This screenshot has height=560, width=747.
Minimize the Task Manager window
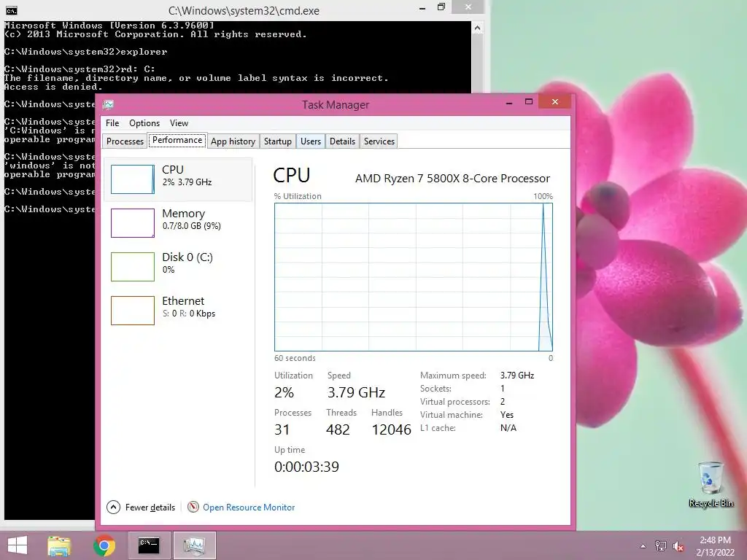(508, 102)
